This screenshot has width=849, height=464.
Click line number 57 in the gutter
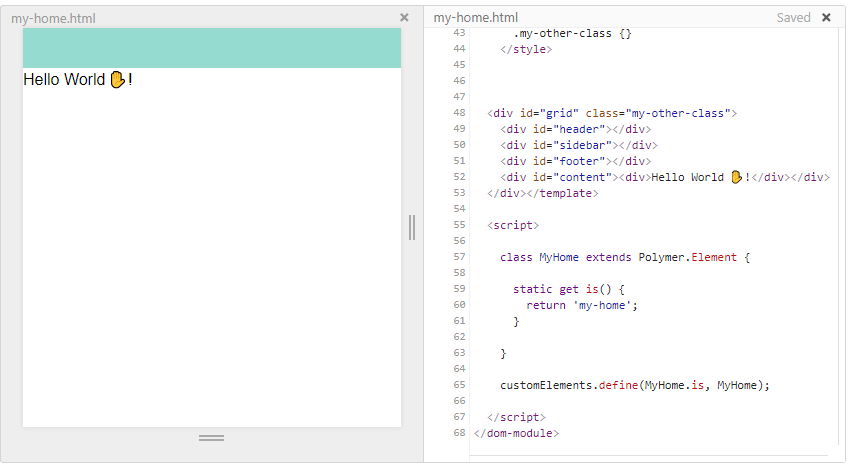click(x=459, y=257)
